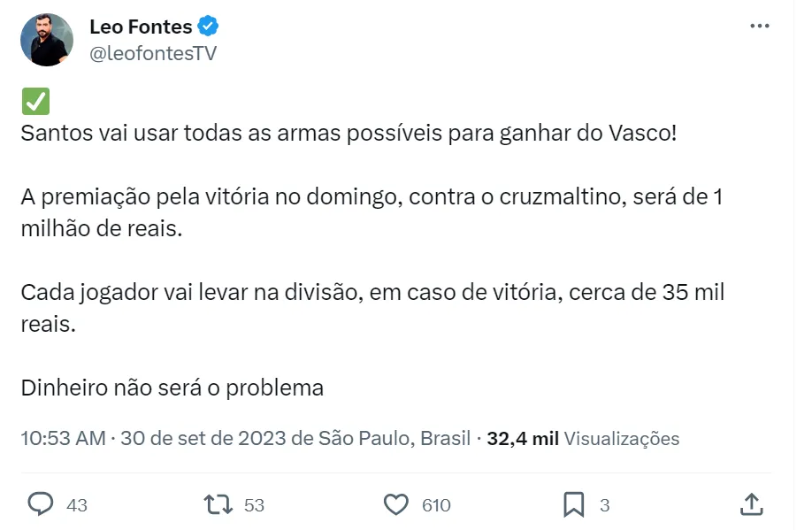Click the bookmark count of 3

[x=605, y=505]
